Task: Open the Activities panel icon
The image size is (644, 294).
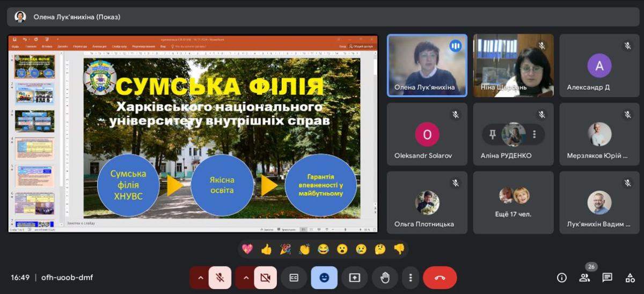Action: point(630,278)
